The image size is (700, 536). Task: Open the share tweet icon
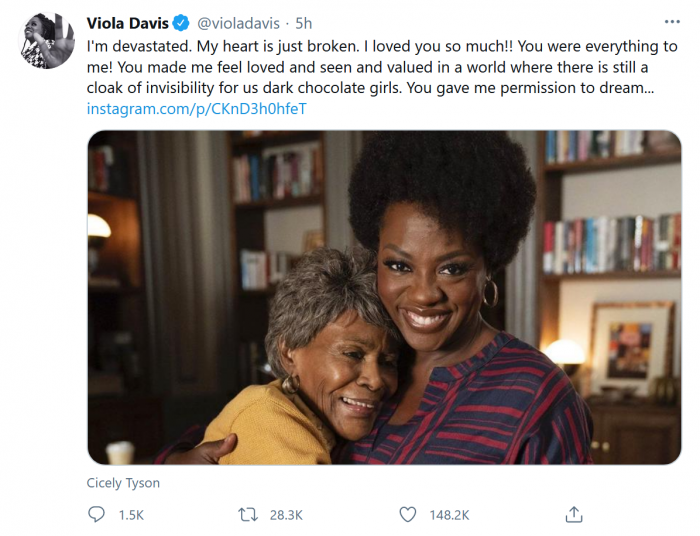pos(573,514)
